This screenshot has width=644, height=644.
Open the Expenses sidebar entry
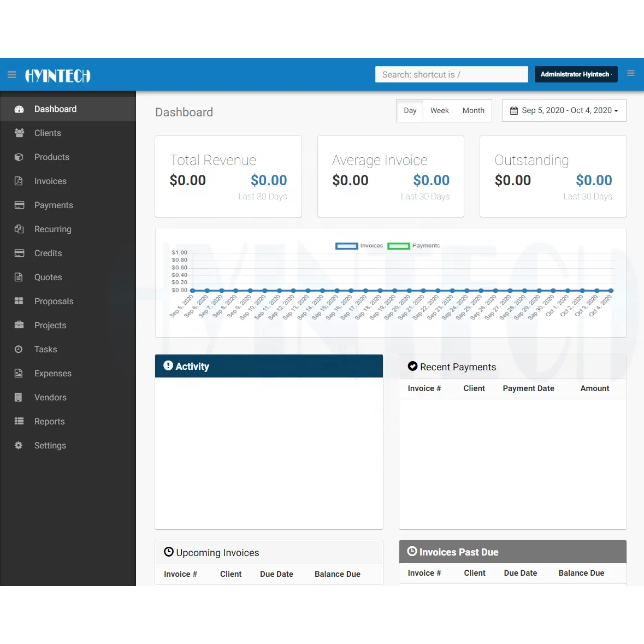(68, 373)
